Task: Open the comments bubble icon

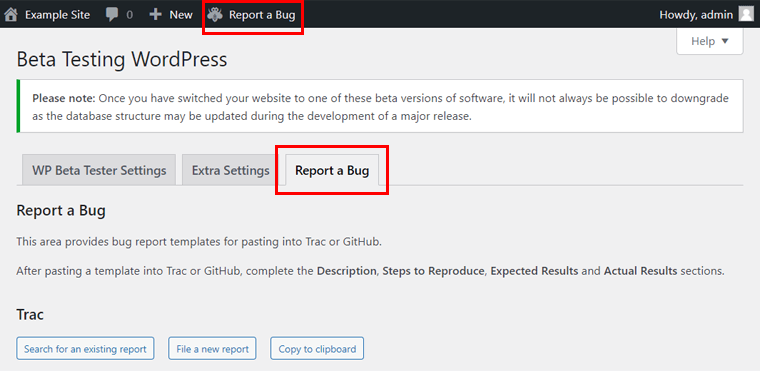Action: click(112, 15)
